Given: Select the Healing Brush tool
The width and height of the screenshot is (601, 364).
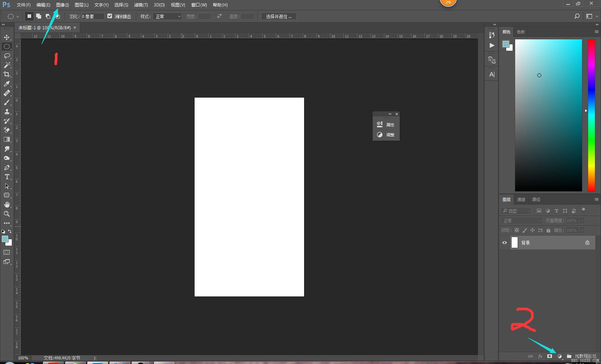Looking at the screenshot, I should 7,93.
